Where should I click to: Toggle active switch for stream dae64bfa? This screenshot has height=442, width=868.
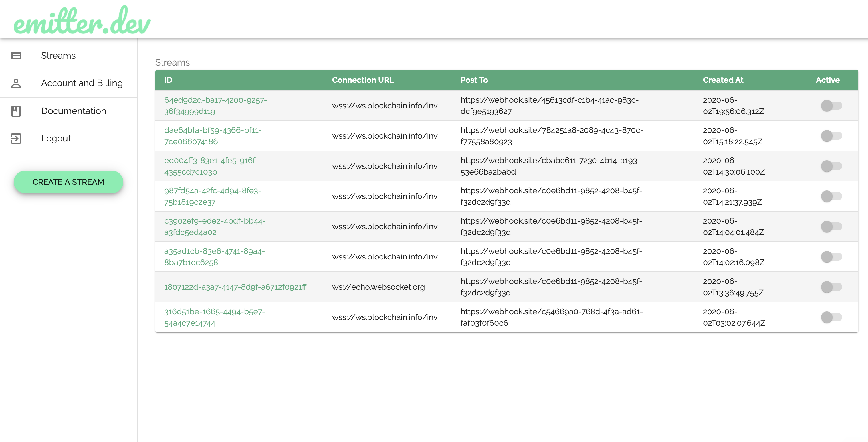coord(831,136)
